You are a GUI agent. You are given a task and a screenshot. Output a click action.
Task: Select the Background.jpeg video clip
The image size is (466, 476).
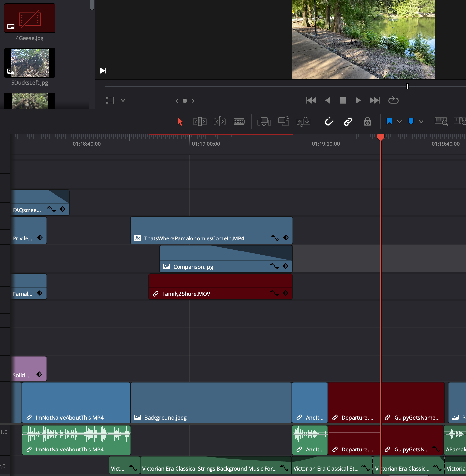(211, 402)
